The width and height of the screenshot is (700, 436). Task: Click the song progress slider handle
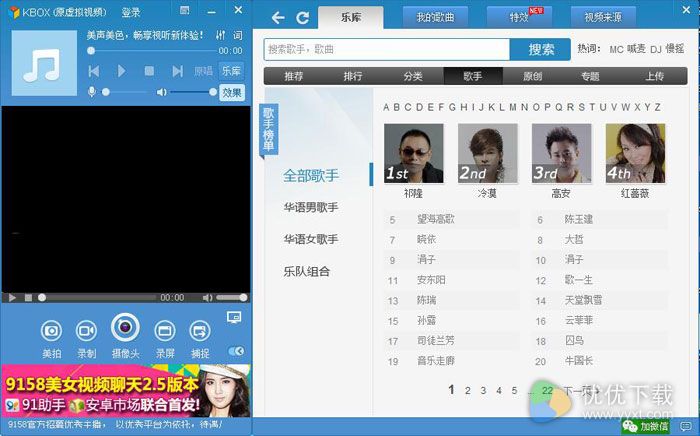(91, 50)
